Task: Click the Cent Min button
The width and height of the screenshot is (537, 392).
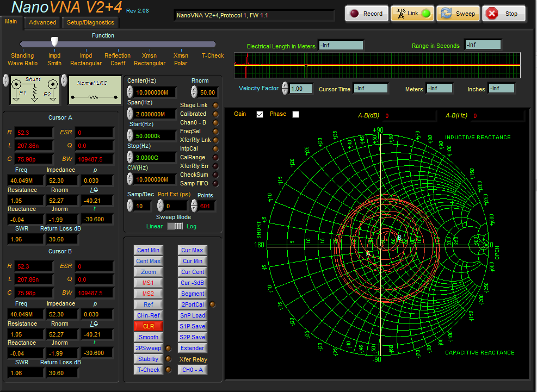Action: point(149,250)
